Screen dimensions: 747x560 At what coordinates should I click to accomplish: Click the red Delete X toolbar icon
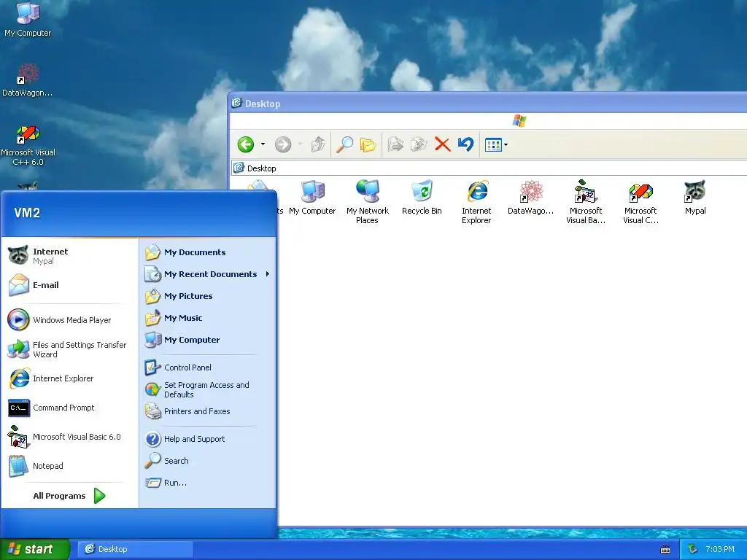click(x=443, y=144)
